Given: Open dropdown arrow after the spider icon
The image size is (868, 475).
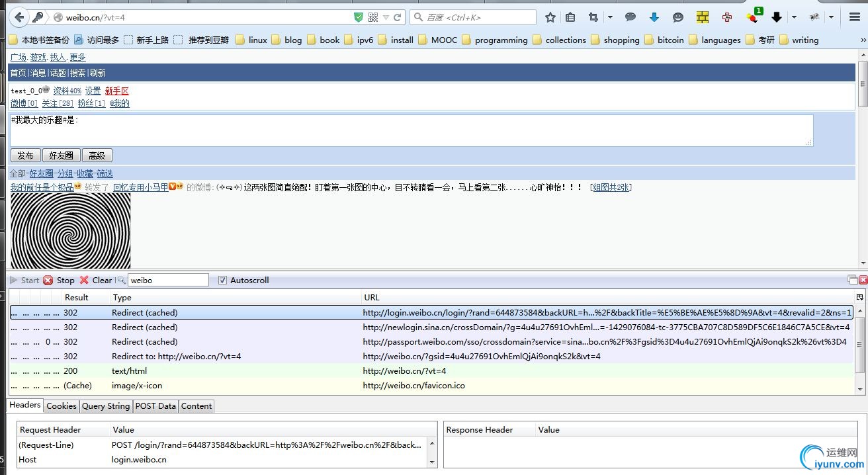Looking at the screenshot, I should 831,17.
